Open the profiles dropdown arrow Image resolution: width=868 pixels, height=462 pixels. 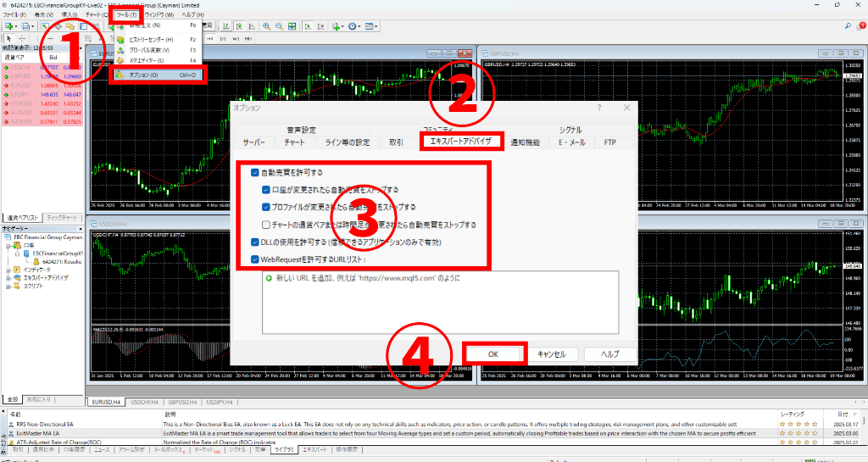pyautogui.click(x=33, y=26)
